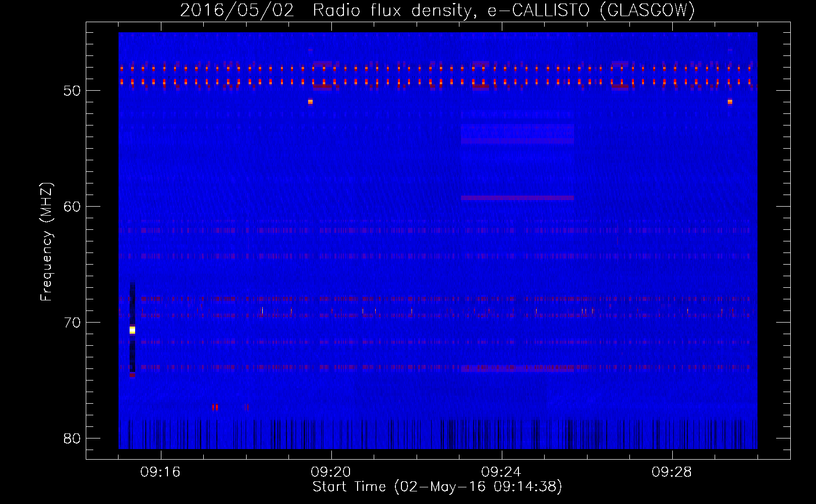816x504 pixels.
Task: Click the time tick label "09:28"
Action: (x=672, y=472)
